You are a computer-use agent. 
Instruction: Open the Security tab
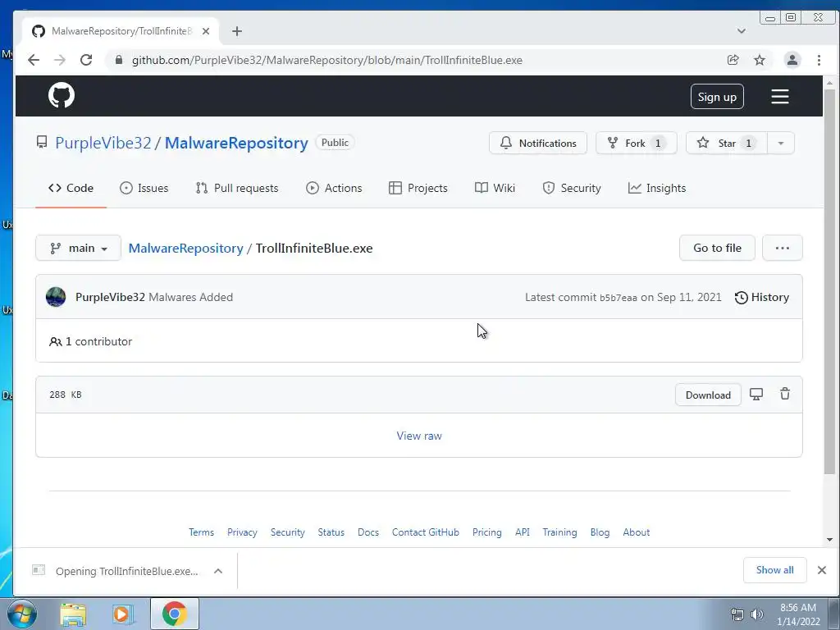point(572,188)
